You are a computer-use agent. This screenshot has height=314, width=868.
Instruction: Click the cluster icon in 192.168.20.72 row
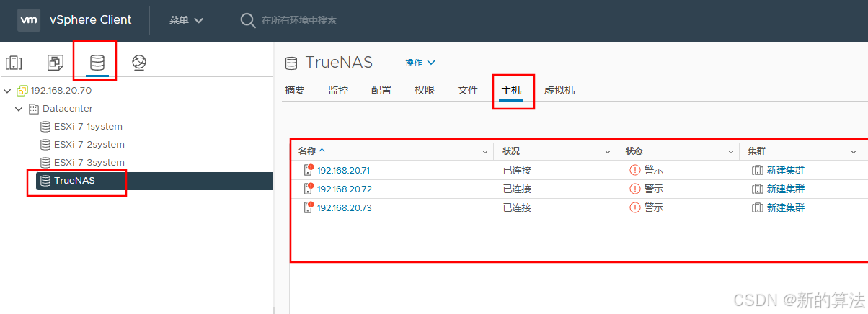tap(758, 189)
